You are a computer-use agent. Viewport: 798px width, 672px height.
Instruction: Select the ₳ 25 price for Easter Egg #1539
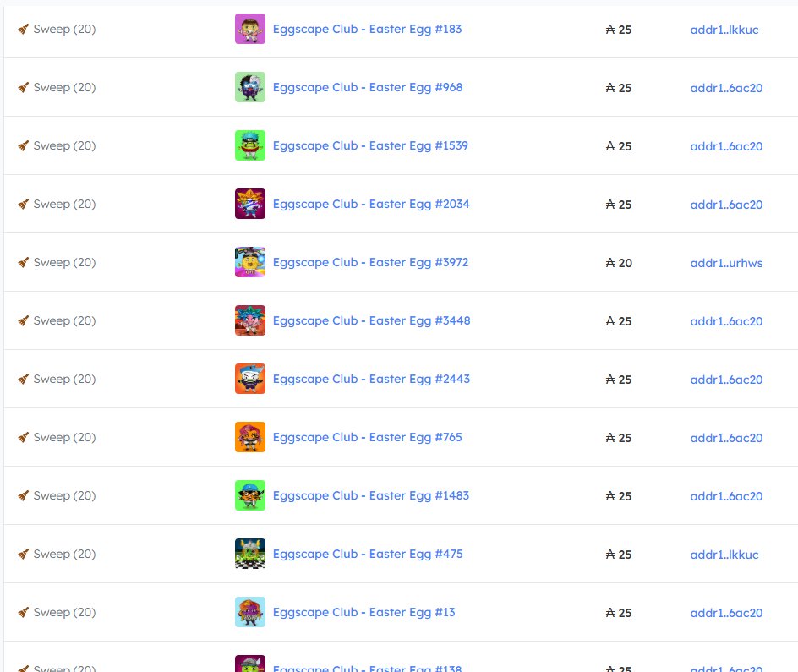coord(619,146)
